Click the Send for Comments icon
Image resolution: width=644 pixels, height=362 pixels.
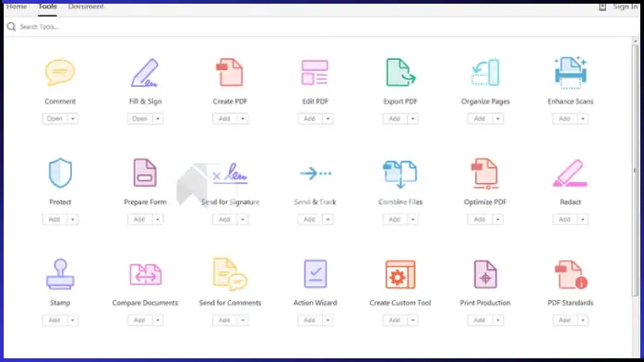click(230, 274)
